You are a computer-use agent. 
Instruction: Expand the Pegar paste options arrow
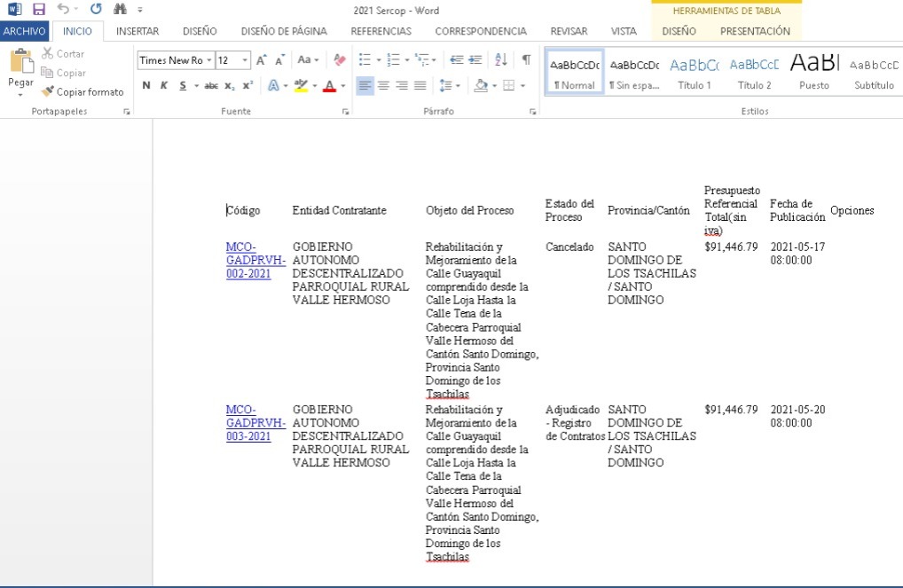[20, 93]
